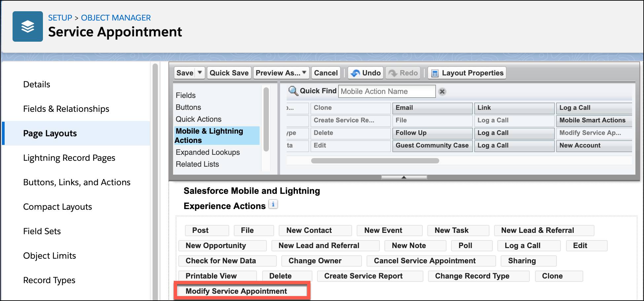Select the Post action in the layout

coord(207,230)
